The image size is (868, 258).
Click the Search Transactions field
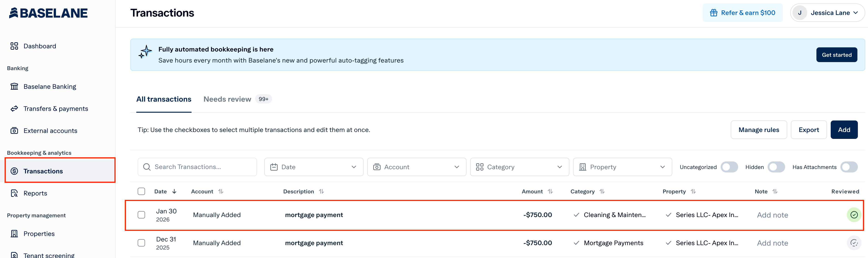197,166
